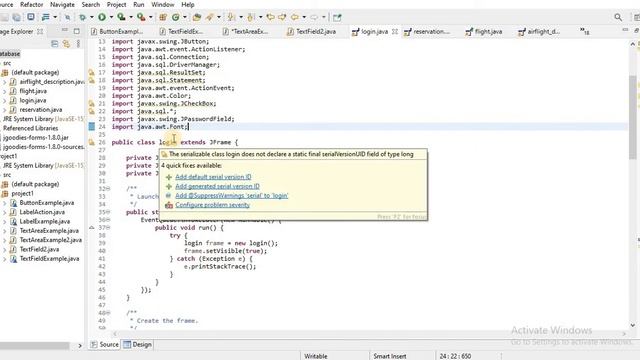Switch to the flight.java editor tab
The width and height of the screenshot is (640, 360).
(484, 31)
